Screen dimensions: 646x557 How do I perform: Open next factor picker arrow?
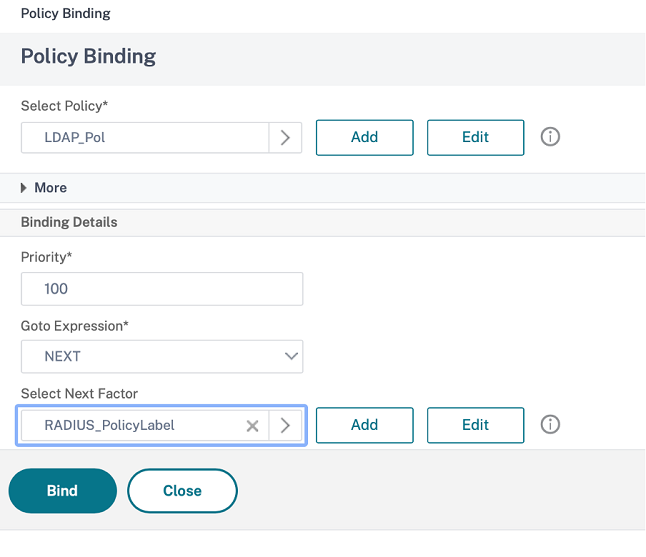click(285, 426)
